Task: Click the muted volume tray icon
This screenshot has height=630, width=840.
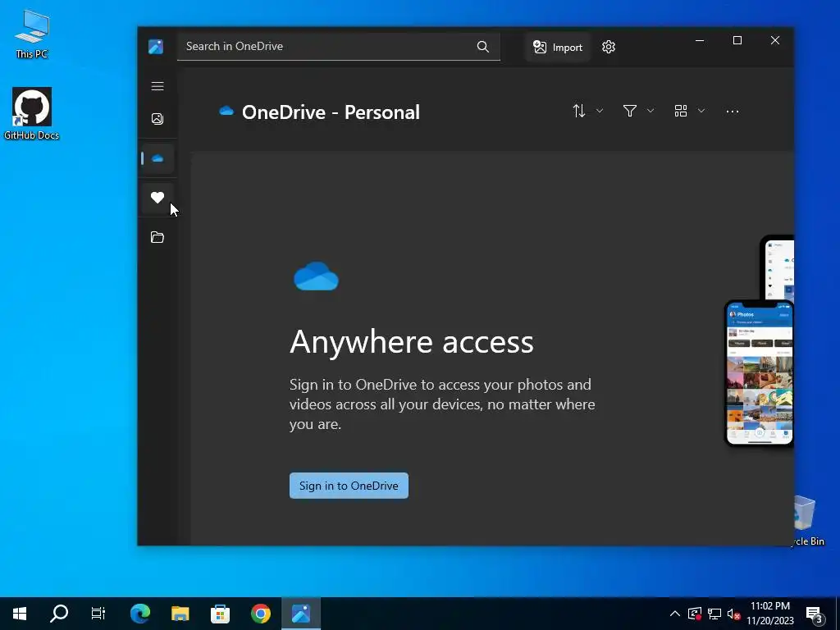Action: click(x=733, y=614)
